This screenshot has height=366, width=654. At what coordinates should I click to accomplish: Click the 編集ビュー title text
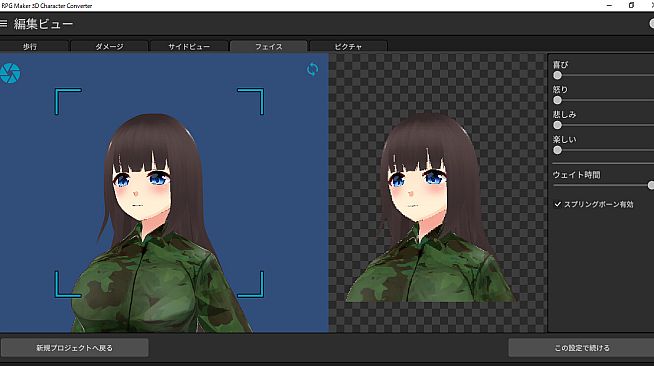pyautogui.click(x=43, y=24)
